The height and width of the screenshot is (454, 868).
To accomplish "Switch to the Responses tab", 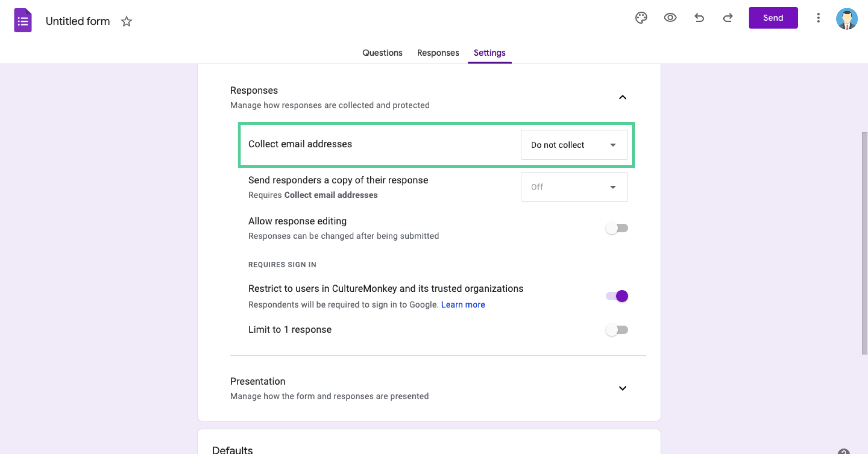I will point(438,53).
